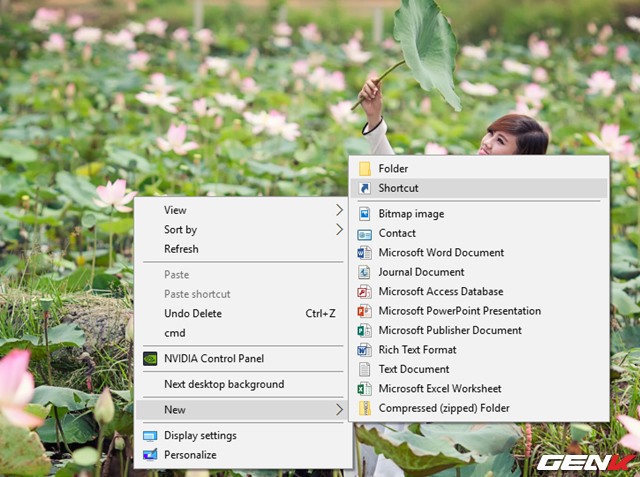Screen dimensions: 640x477
Task: Select Shortcut in the New submenu
Action: pyautogui.click(x=479, y=188)
